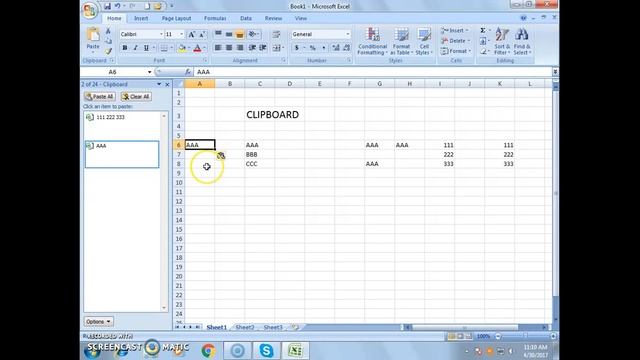Click the Undo arrow icon

click(x=118, y=6)
